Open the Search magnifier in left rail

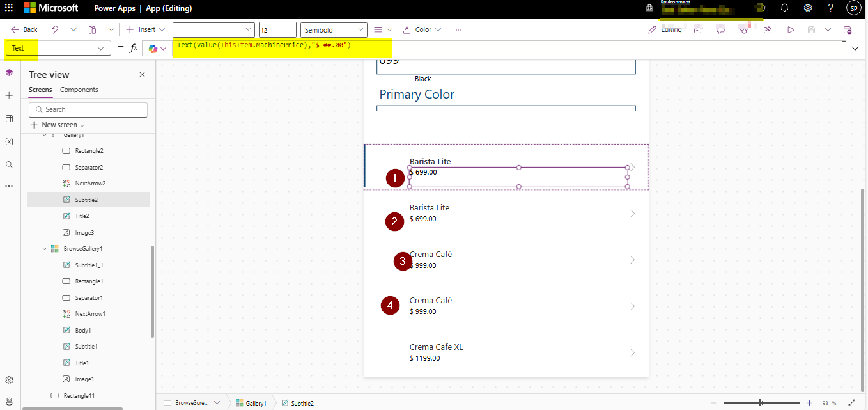click(9, 164)
